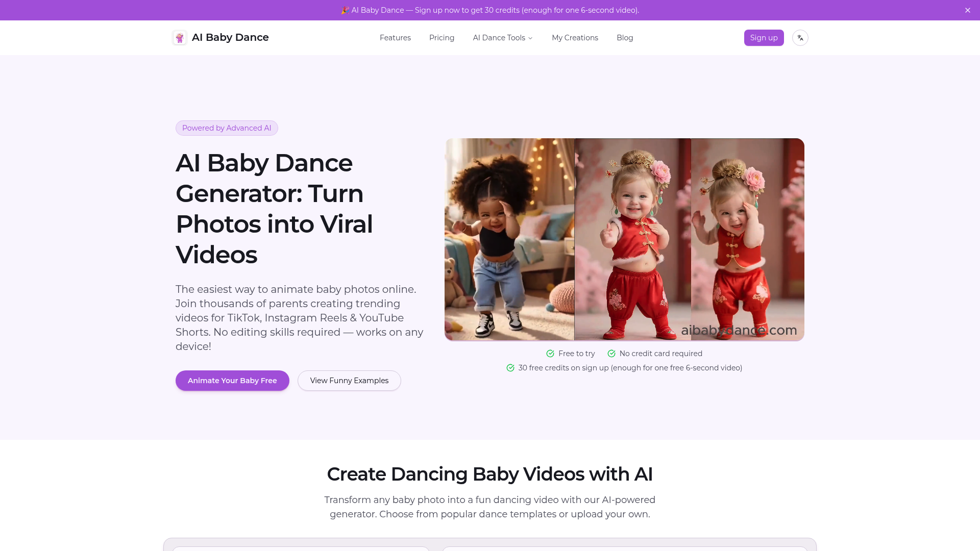The width and height of the screenshot is (980, 551).
Task: Go to My Creations
Action: pyautogui.click(x=575, y=37)
